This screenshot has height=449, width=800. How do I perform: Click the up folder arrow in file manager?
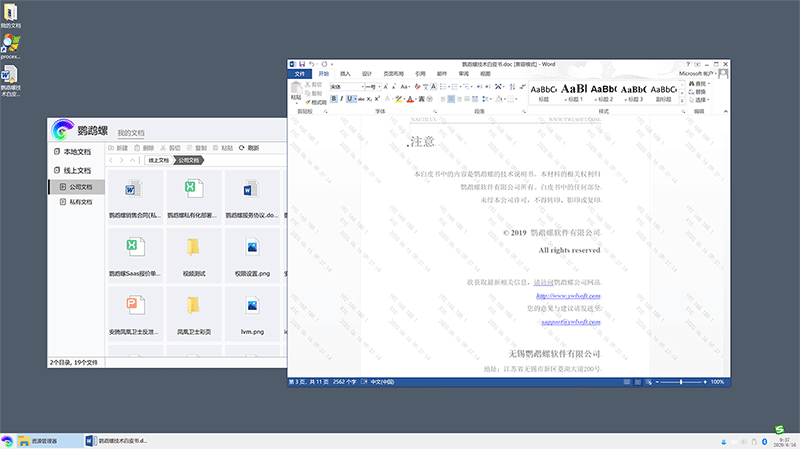coord(132,160)
